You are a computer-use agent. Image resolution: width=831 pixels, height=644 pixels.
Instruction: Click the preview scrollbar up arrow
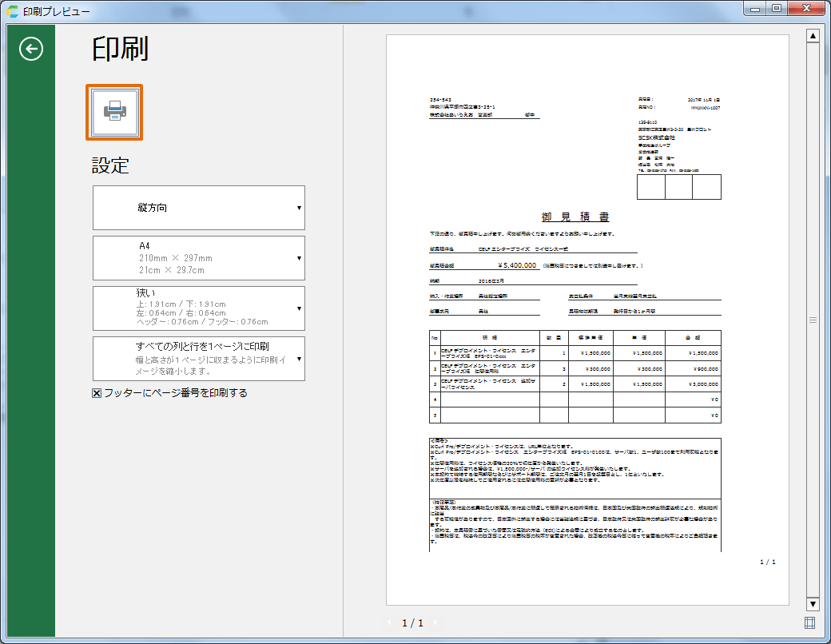[x=813, y=36]
